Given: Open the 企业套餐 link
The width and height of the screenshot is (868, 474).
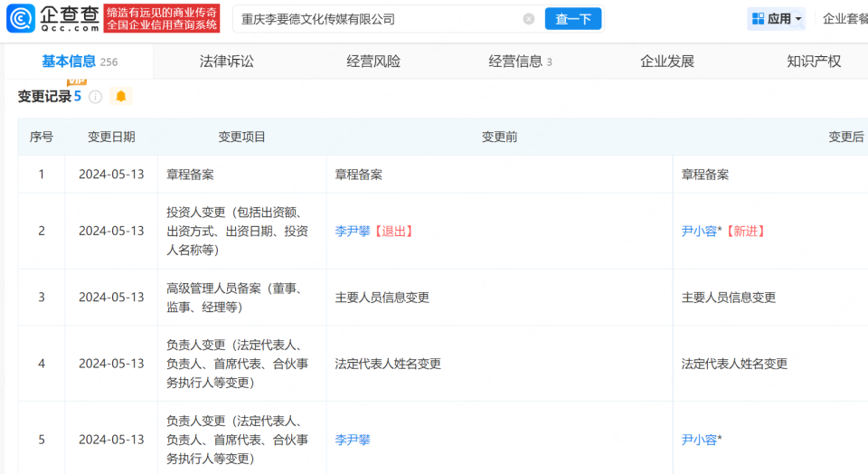Looking at the screenshot, I should coord(844,19).
